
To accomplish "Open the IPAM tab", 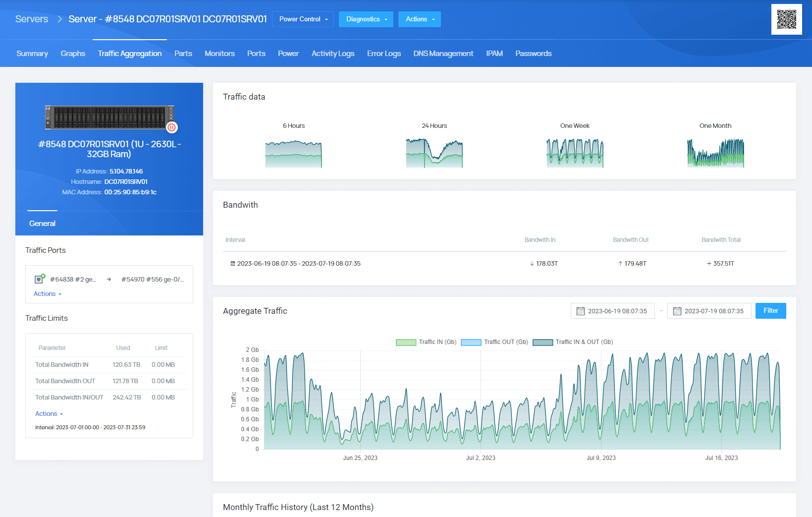I will click(x=494, y=54).
